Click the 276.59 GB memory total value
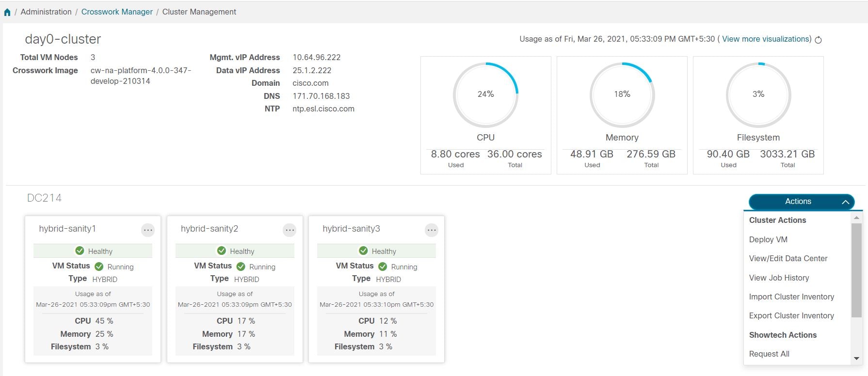The image size is (868, 376). coord(651,154)
